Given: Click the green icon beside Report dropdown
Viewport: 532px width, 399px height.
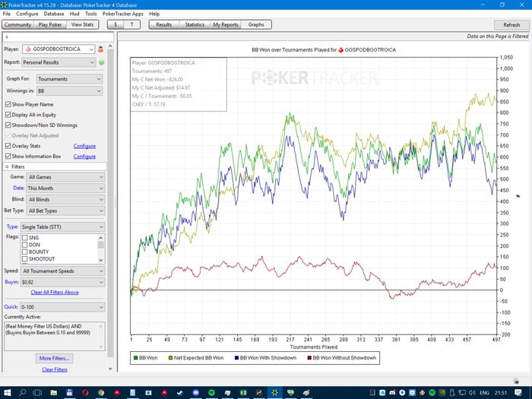Looking at the screenshot, I should [101, 62].
